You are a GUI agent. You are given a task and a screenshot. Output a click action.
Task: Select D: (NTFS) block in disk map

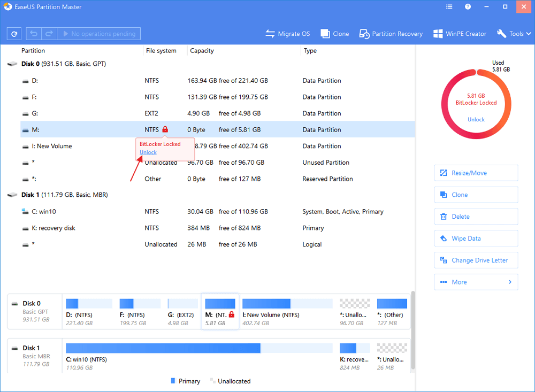click(x=89, y=312)
